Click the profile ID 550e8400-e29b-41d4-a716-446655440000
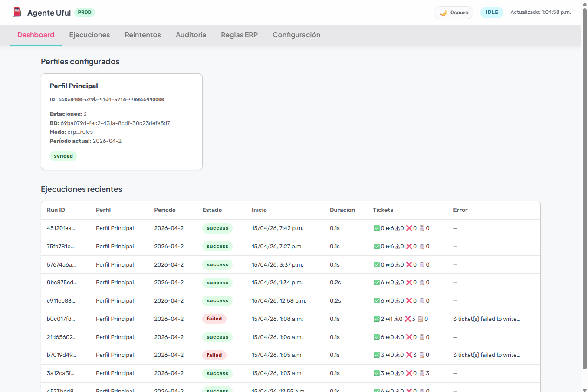 pyautogui.click(x=112, y=100)
